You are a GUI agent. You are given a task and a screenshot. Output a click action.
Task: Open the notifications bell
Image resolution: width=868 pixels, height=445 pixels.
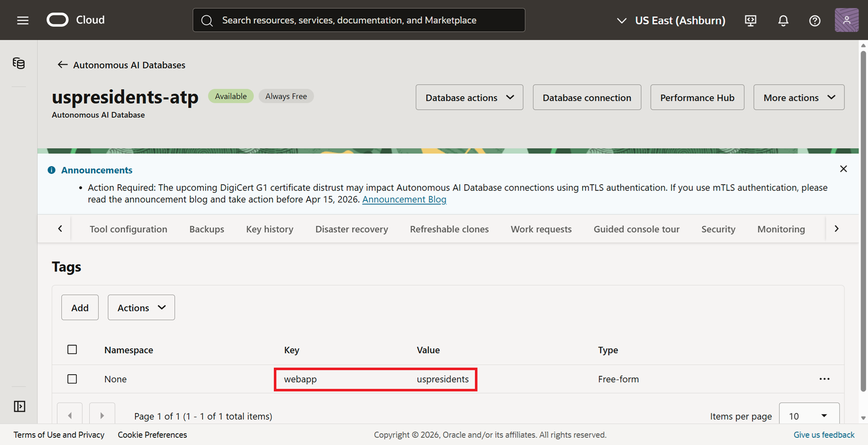[783, 20]
